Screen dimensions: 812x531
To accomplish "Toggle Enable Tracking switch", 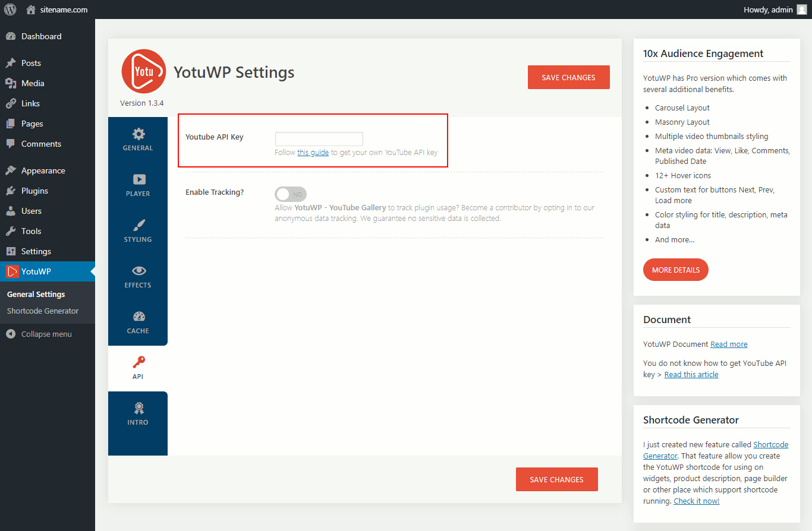I will 291,194.
